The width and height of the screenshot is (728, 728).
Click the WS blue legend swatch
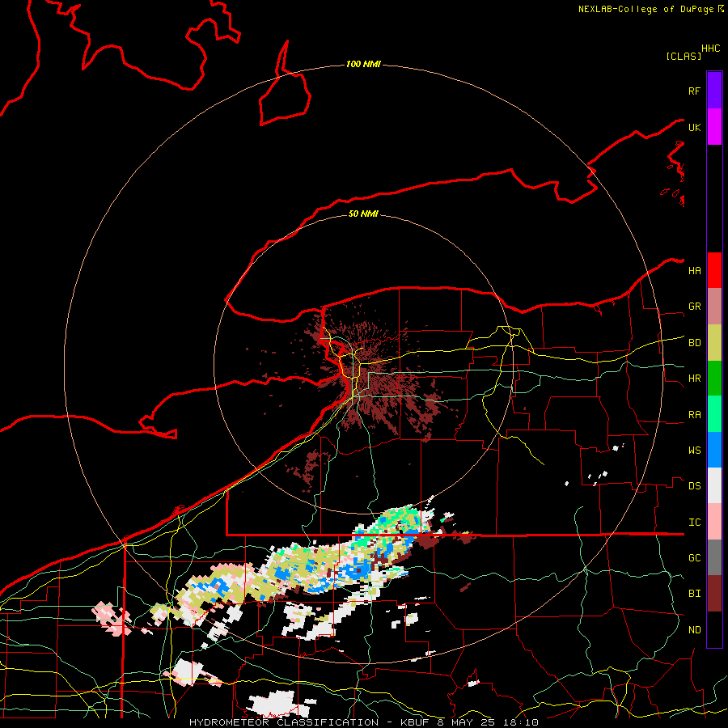tap(714, 450)
